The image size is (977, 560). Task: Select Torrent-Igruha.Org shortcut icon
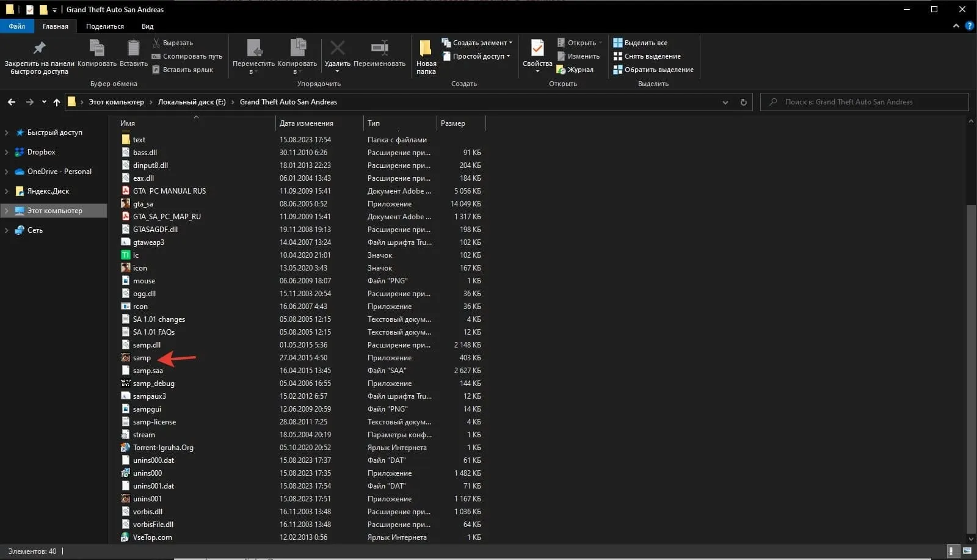pyautogui.click(x=126, y=448)
